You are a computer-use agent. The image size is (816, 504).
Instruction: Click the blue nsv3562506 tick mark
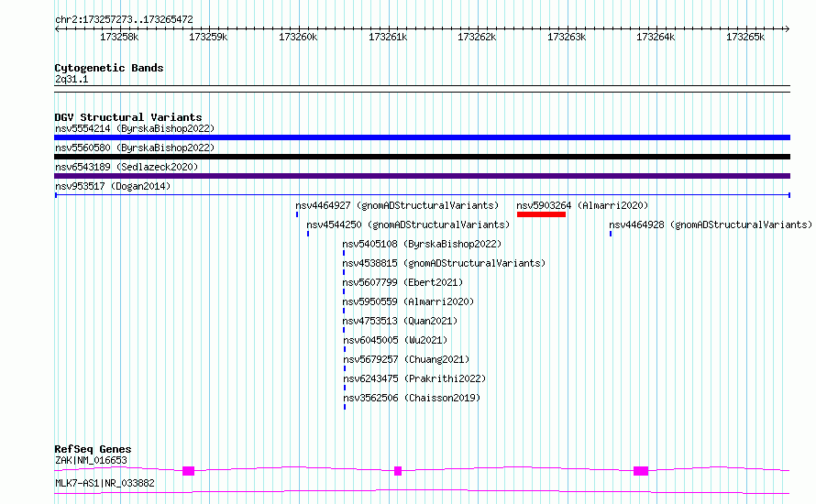tap(345, 407)
